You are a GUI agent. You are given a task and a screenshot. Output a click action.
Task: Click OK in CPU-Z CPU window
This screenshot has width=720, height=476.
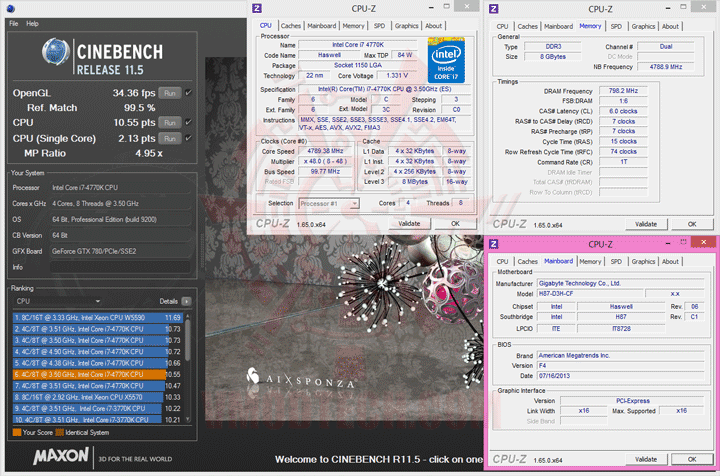point(455,224)
